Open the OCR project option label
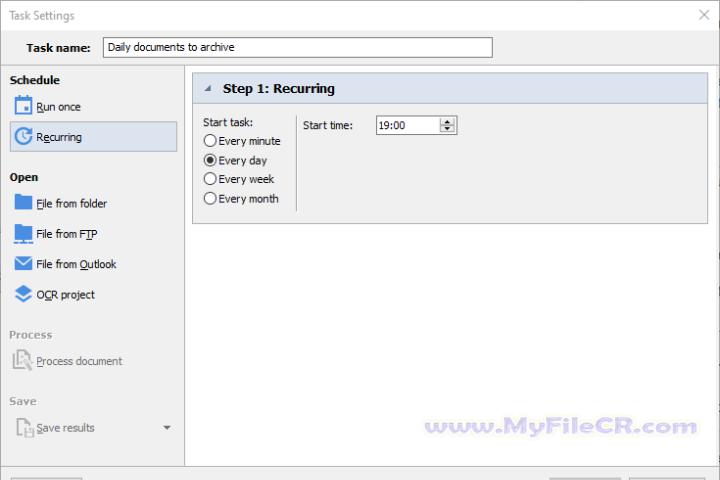This screenshot has width=720, height=480. pos(66,295)
